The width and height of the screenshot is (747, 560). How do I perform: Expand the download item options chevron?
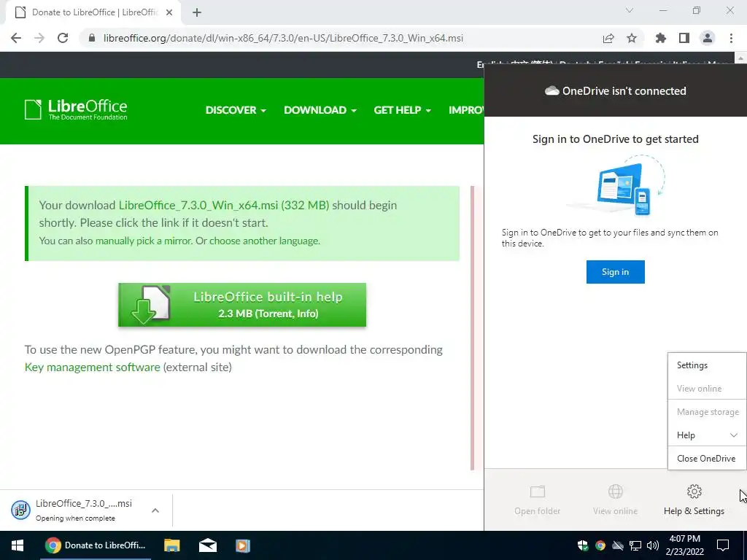[155, 510]
